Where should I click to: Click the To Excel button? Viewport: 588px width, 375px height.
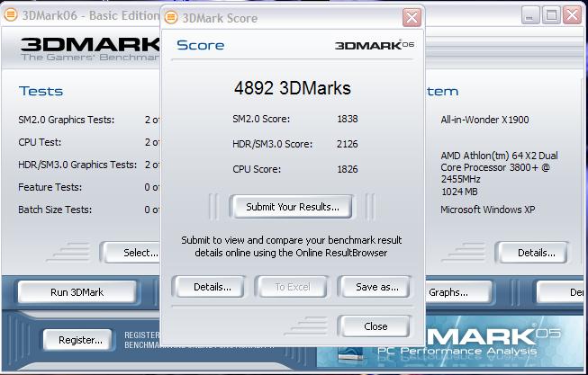[292, 287]
